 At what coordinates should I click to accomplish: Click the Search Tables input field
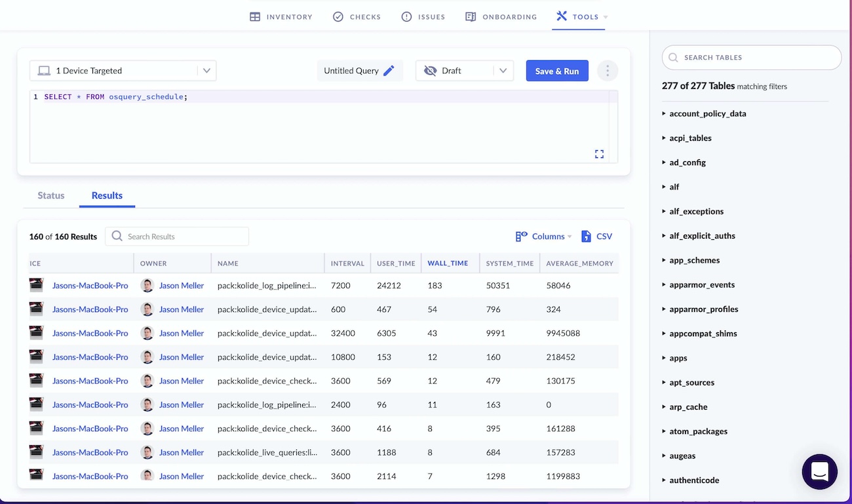click(x=751, y=58)
